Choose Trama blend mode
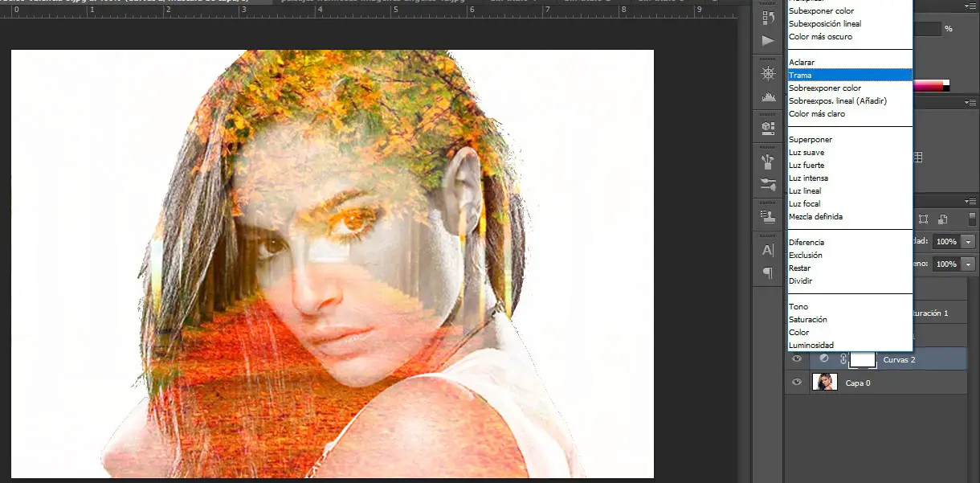The image size is (980, 483). coord(849,75)
